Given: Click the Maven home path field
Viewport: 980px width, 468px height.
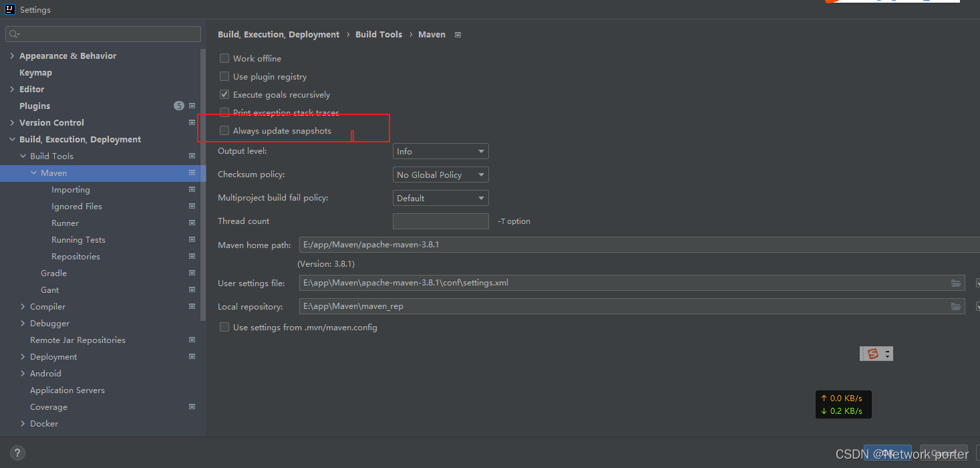Looking at the screenshot, I should [x=639, y=245].
